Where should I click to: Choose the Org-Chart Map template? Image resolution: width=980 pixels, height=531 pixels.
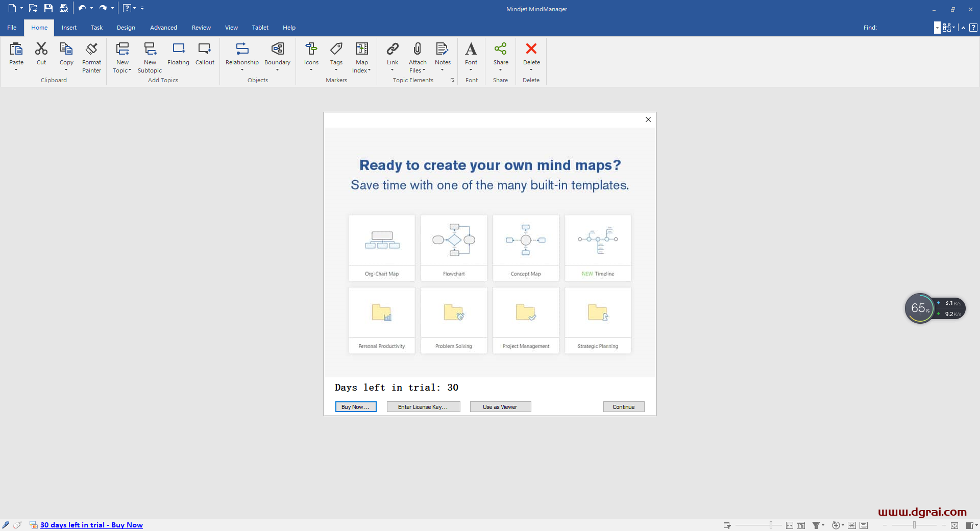(x=382, y=248)
